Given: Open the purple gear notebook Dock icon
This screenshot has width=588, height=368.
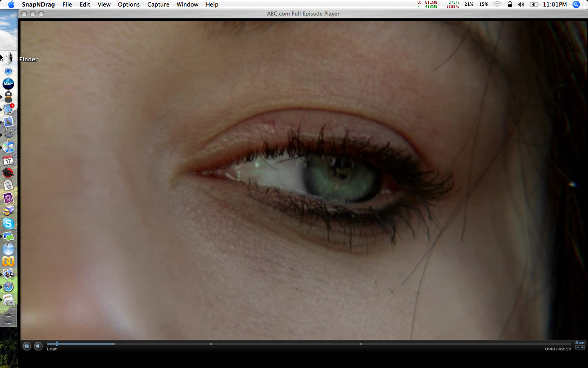Looking at the screenshot, I should [x=9, y=198].
